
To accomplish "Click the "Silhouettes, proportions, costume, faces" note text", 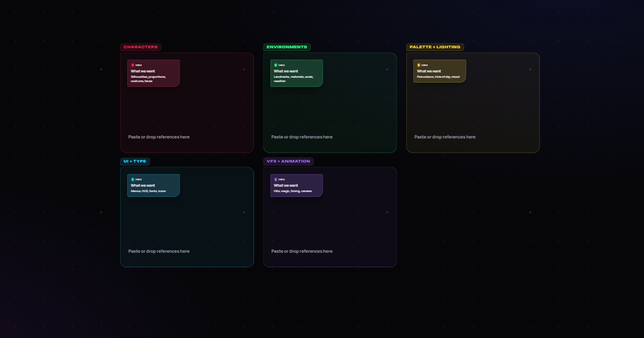I will click(148, 79).
